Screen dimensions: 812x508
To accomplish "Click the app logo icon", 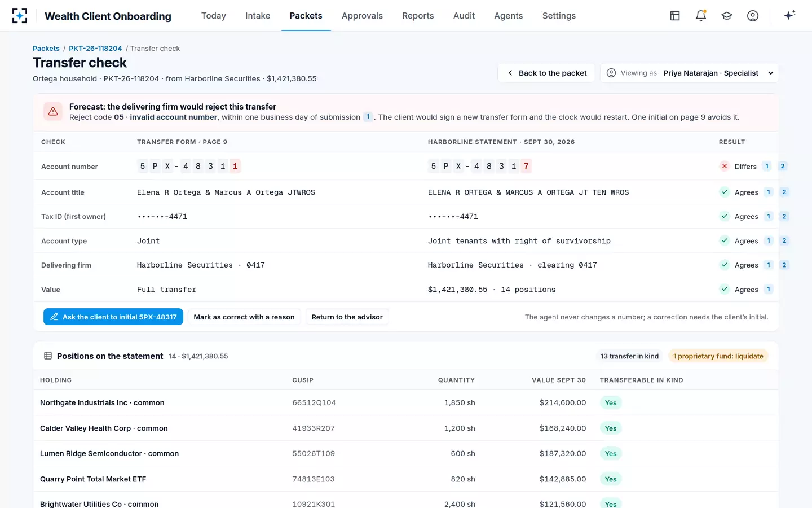I will 20,16.
